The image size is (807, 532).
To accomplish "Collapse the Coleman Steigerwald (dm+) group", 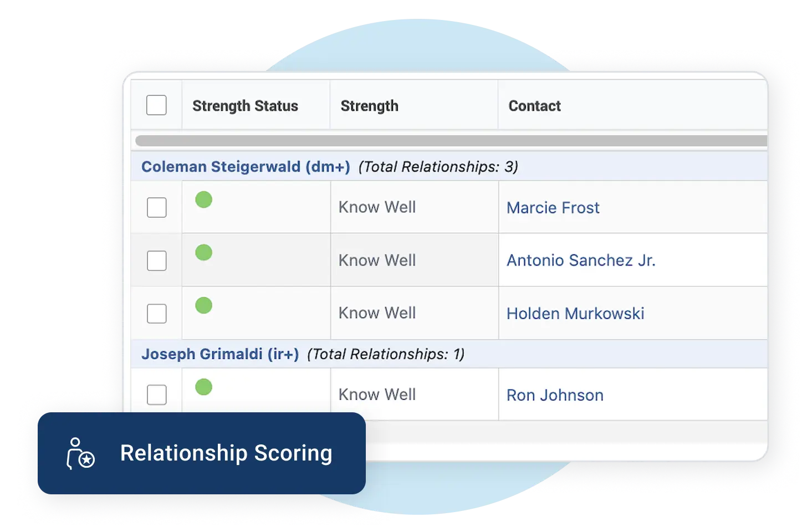I will pos(246,167).
